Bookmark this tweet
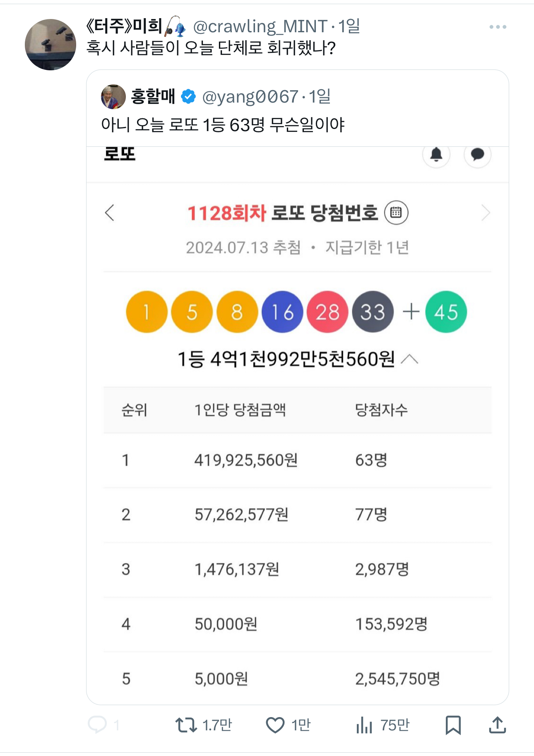534x756 pixels. 453,725
